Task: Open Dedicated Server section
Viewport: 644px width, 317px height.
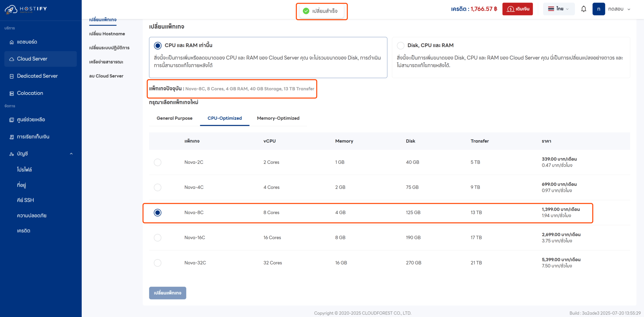Action: tap(37, 76)
